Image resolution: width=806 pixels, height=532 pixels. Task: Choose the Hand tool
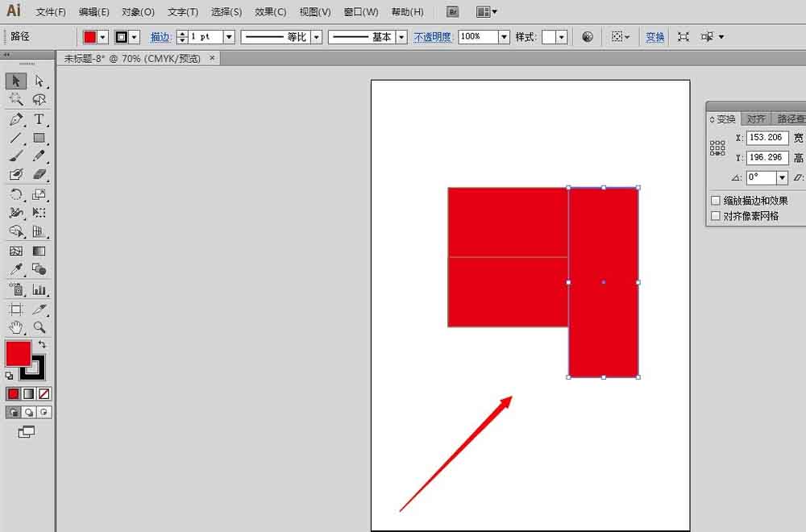16,327
